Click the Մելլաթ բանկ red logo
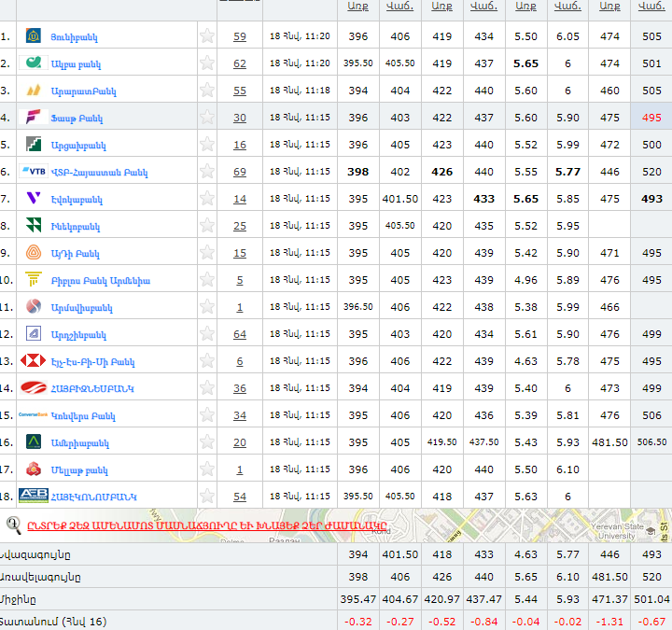Screen dimensions: 672x630 (34, 469)
